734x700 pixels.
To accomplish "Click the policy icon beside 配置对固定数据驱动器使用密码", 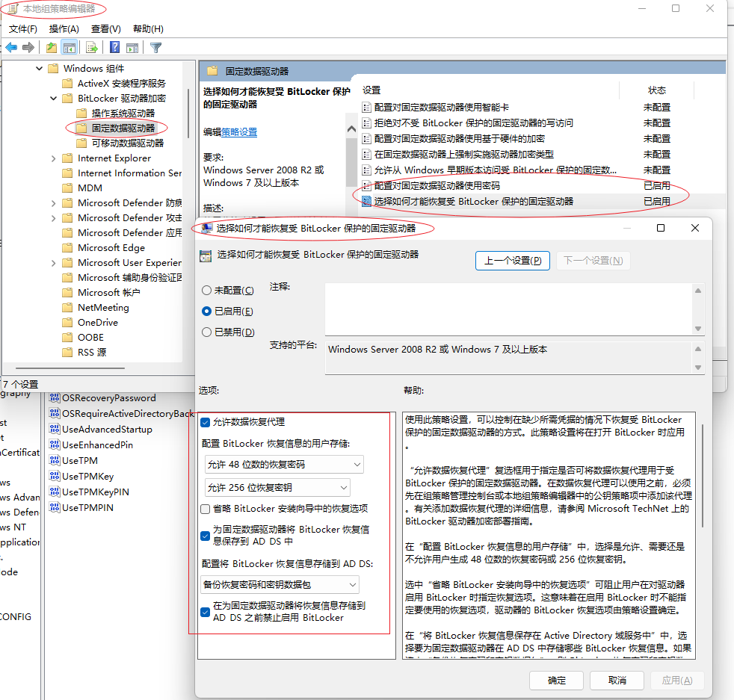I will tap(366, 186).
